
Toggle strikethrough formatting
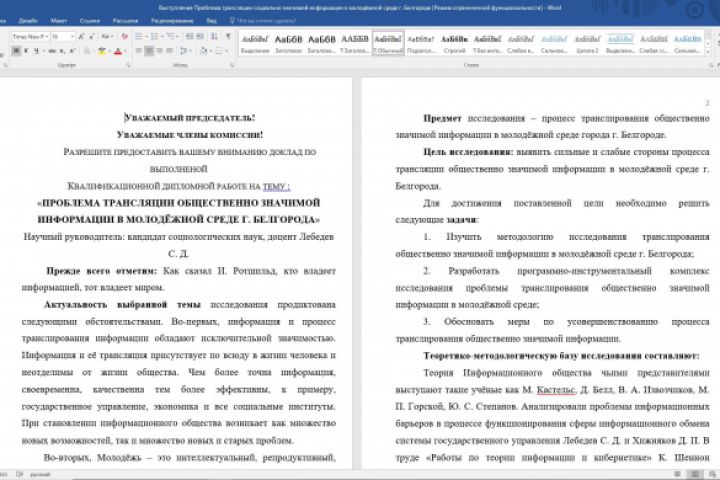point(52,51)
